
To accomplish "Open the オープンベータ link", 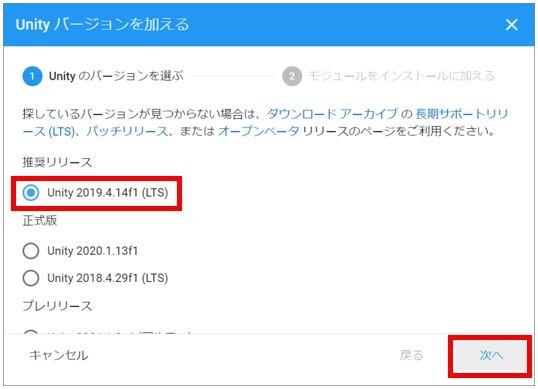I will point(258,131).
